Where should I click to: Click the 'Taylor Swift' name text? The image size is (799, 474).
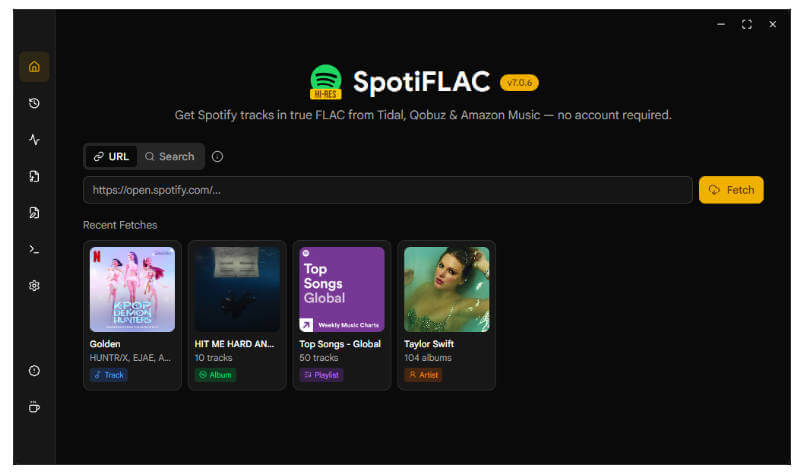[429, 344]
